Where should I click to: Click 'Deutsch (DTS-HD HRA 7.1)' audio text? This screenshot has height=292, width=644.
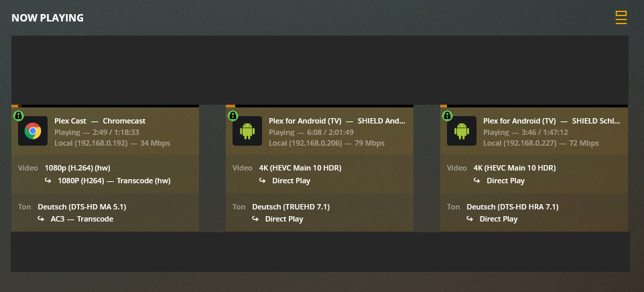click(x=513, y=207)
